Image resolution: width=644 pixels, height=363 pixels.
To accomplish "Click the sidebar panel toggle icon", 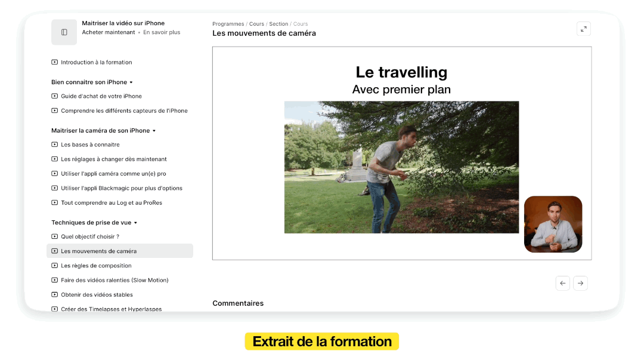I will 64,32.
